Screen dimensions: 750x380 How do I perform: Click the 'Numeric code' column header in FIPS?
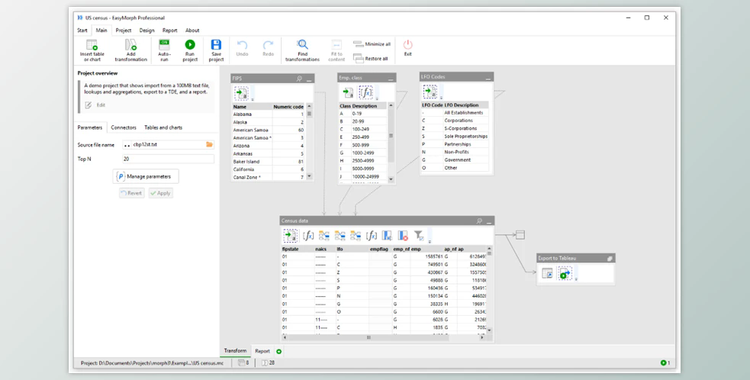click(288, 107)
